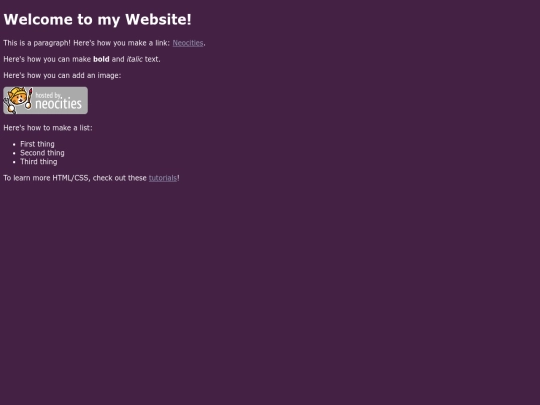Image resolution: width=540 pixels, height=405 pixels.
Task: Click the Second thing list item
Action: tap(42, 153)
